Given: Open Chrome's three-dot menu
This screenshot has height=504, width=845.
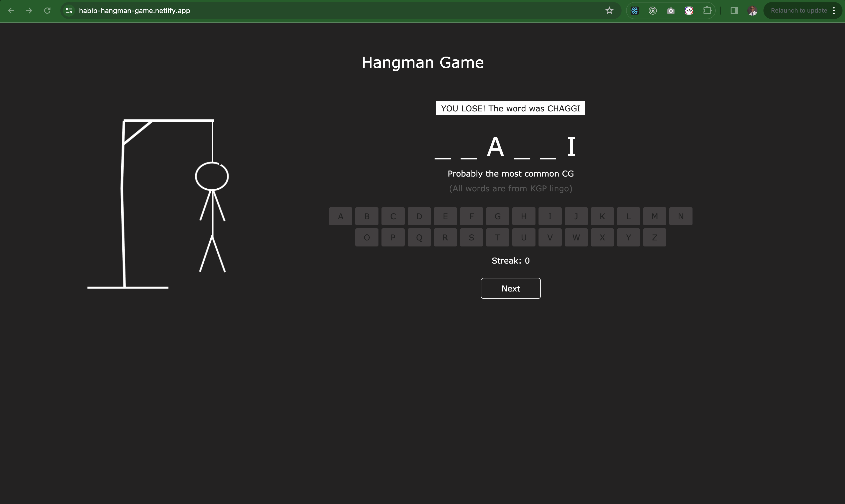Looking at the screenshot, I should (834, 11).
